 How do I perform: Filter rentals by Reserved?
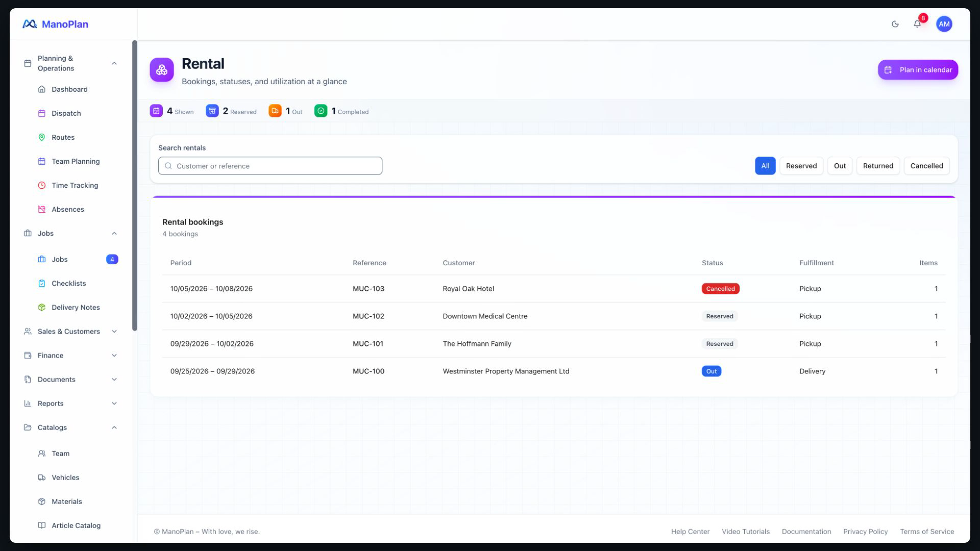point(801,166)
